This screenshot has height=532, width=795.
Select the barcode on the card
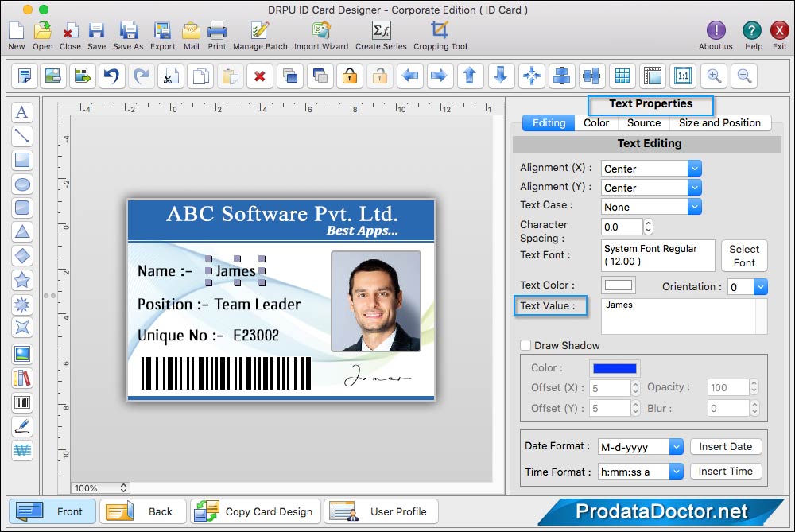pyautogui.click(x=226, y=373)
